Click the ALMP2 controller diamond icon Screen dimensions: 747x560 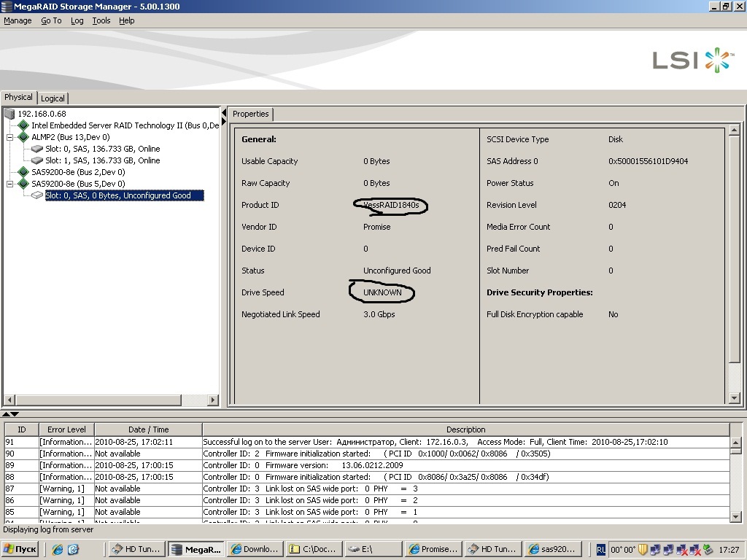point(23,137)
